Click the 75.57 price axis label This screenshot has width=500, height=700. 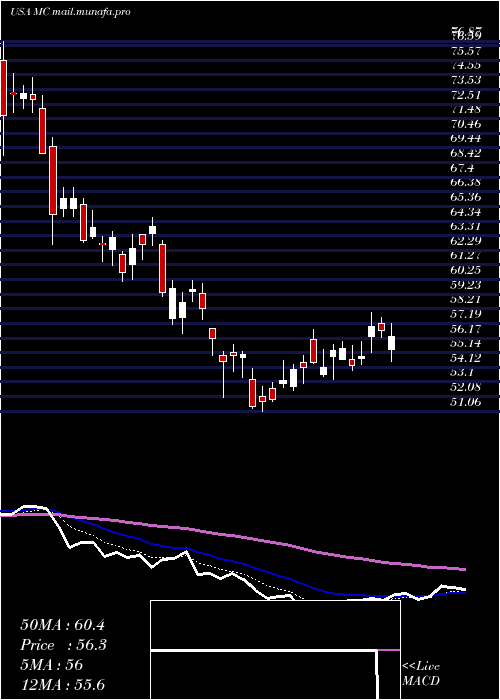[x=466, y=51]
